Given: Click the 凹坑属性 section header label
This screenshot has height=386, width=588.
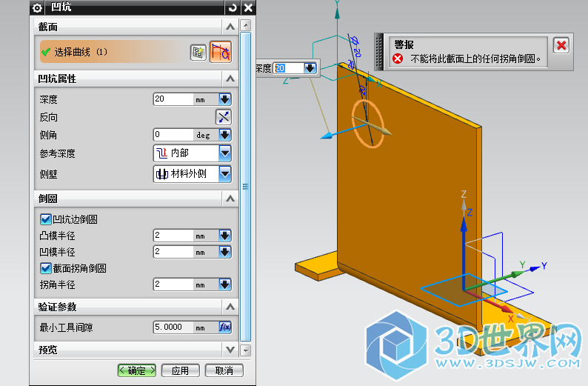Looking at the screenshot, I should [57, 79].
